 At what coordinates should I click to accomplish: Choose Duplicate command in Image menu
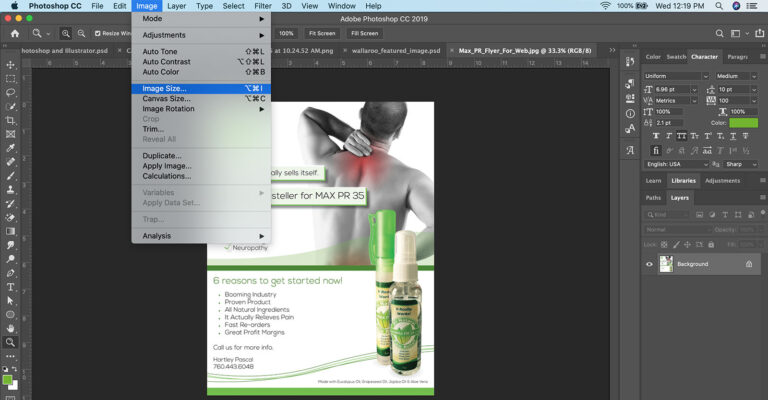(x=201, y=156)
